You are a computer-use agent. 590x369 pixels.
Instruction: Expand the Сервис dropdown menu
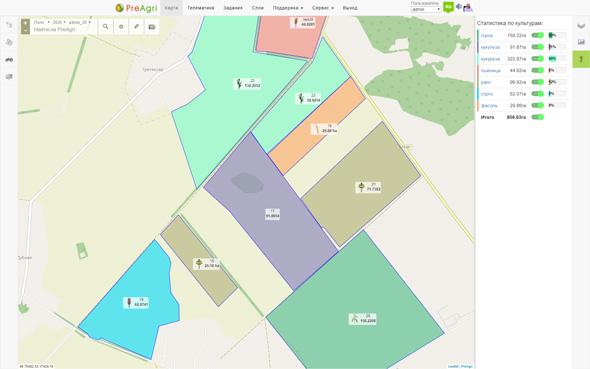(323, 8)
